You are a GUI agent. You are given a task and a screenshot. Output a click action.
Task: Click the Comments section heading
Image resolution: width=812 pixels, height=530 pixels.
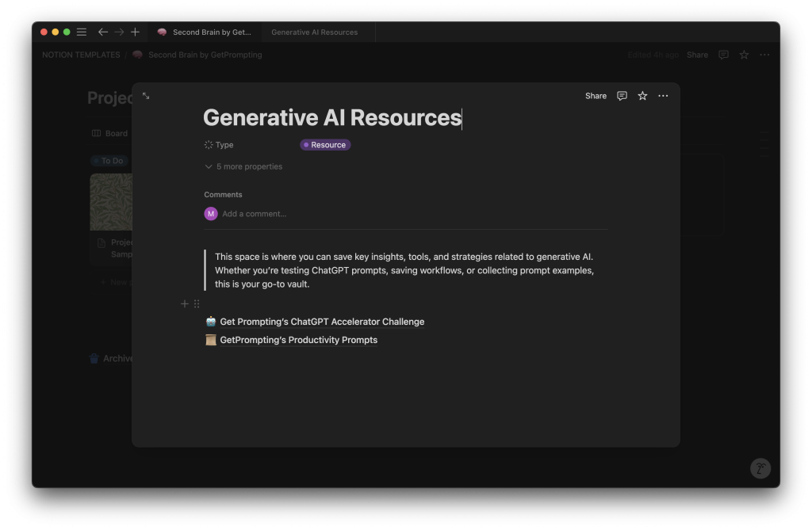click(x=223, y=195)
